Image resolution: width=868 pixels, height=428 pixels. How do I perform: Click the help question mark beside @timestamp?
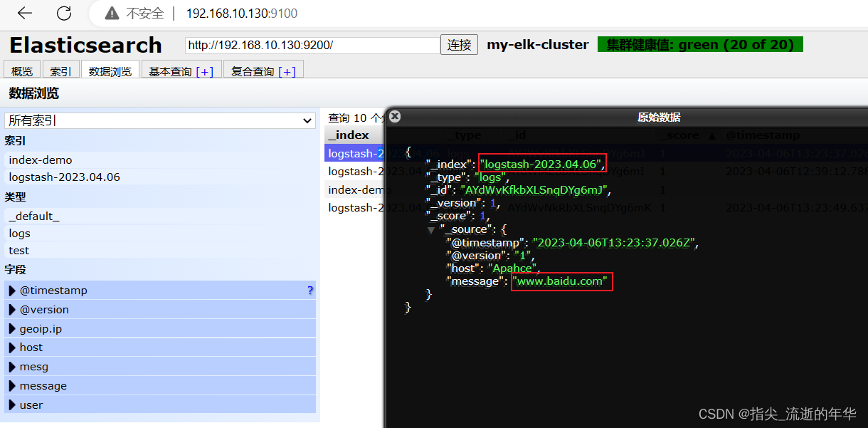pyautogui.click(x=309, y=291)
